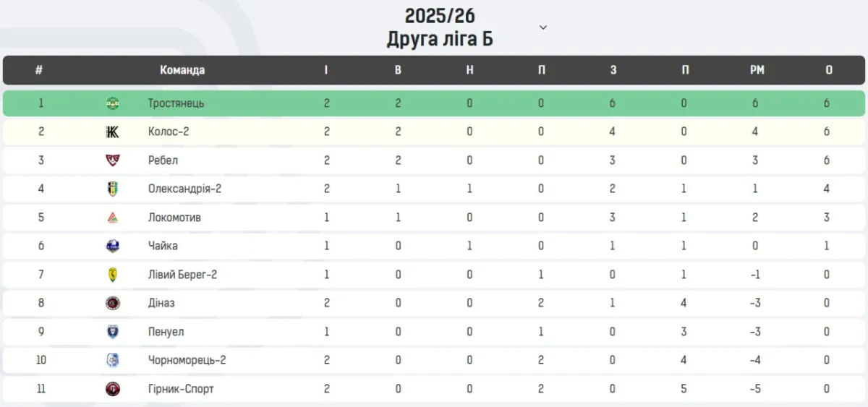Image resolution: width=868 pixels, height=407 pixels.
Task: Select the О points column header
Action: pos(829,70)
